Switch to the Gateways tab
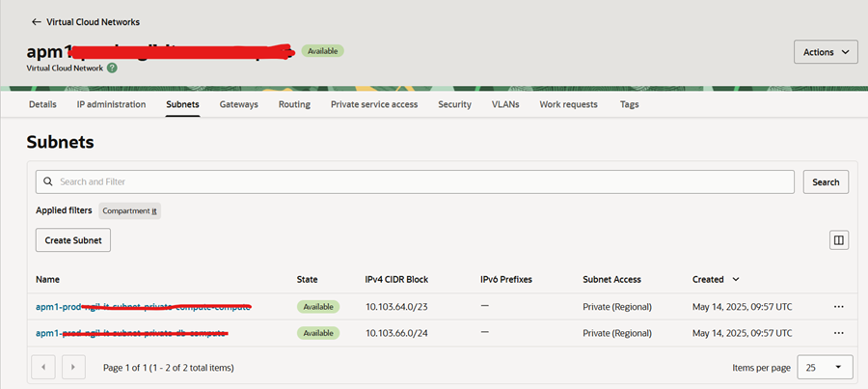868x389 pixels. pos(238,104)
